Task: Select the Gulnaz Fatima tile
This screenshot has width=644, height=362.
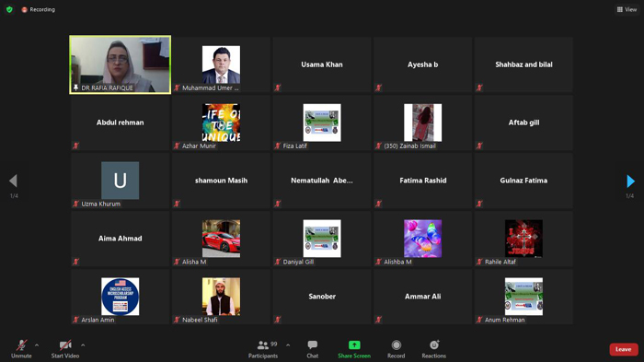Action: 523,181
